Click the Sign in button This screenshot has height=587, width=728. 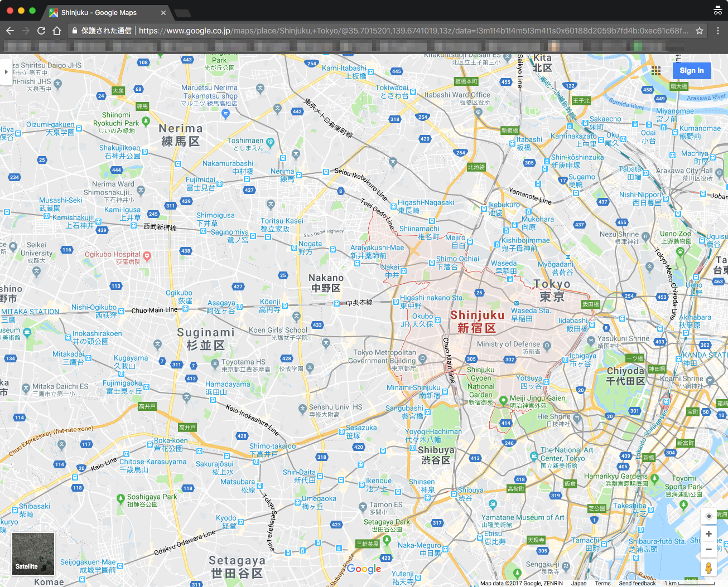point(692,71)
